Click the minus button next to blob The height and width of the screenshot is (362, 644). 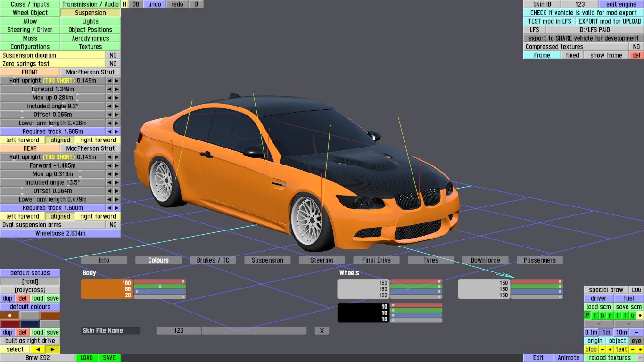603,349
